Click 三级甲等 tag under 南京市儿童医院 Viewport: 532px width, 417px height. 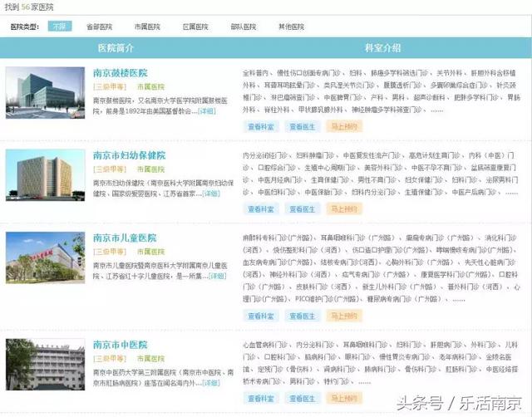110,252
